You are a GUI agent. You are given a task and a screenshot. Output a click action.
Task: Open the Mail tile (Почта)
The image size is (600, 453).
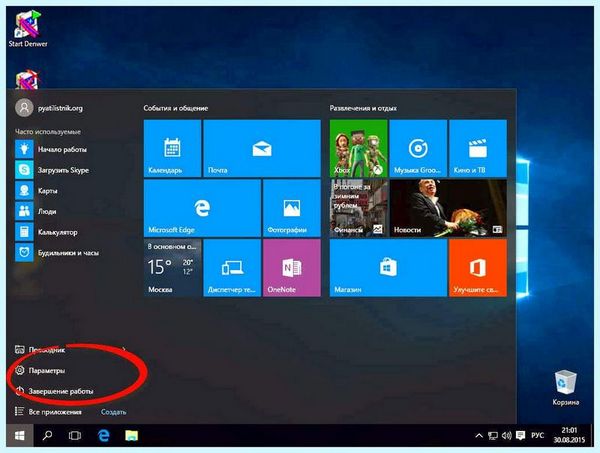coord(262,148)
